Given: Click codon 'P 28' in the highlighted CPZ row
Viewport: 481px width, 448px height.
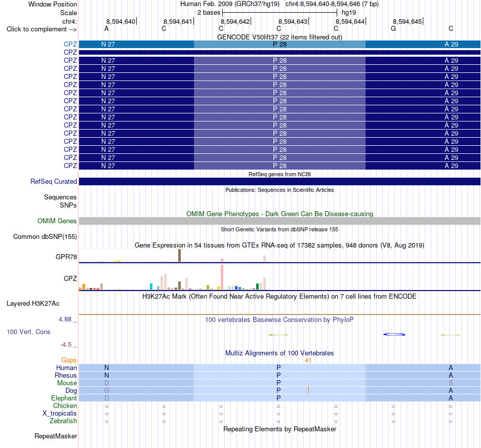Looking at the screenshot, I should pyautogui.click(x=280, y=44).
